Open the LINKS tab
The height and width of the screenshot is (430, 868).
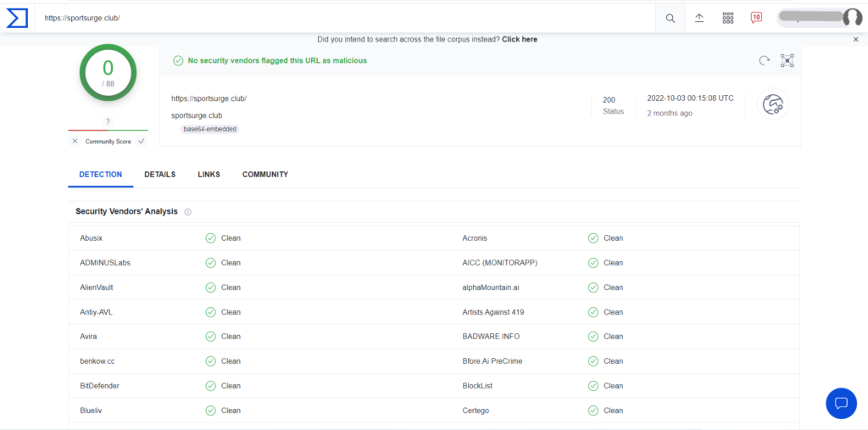(209, 175)
